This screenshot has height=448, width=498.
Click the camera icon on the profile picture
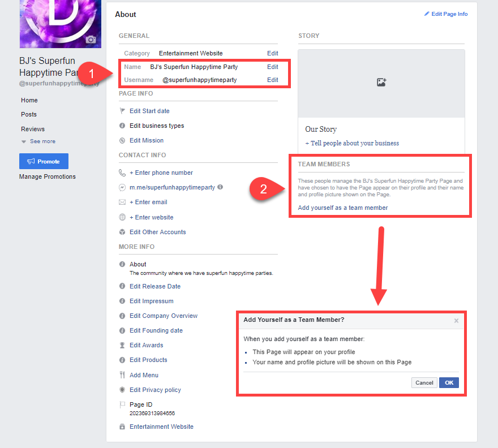tap(91, 38)
